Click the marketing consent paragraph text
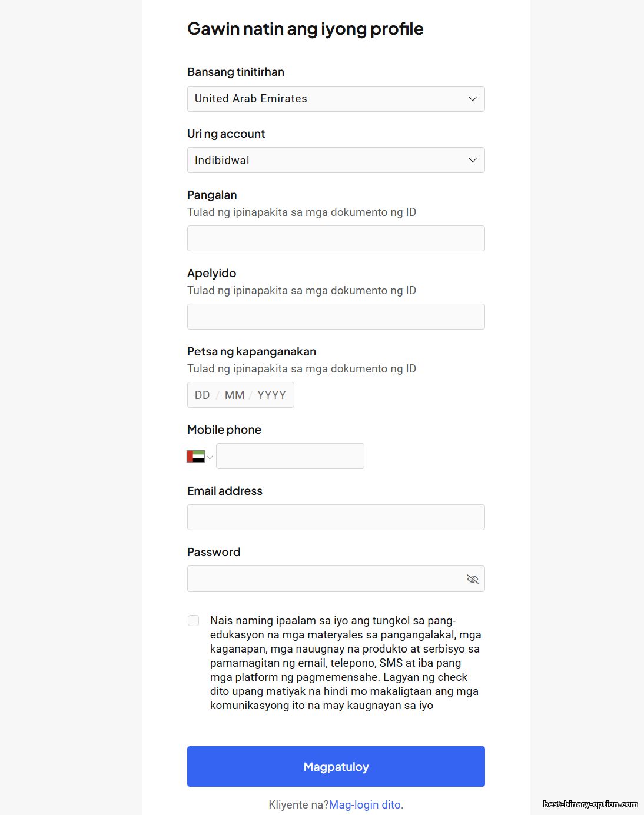Image resolution: width=644 pixels, height=815 pixels. [346, 663]
